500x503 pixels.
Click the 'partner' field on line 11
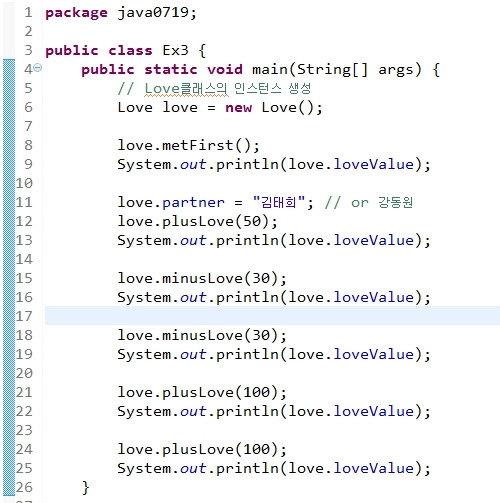coord(193,203)
